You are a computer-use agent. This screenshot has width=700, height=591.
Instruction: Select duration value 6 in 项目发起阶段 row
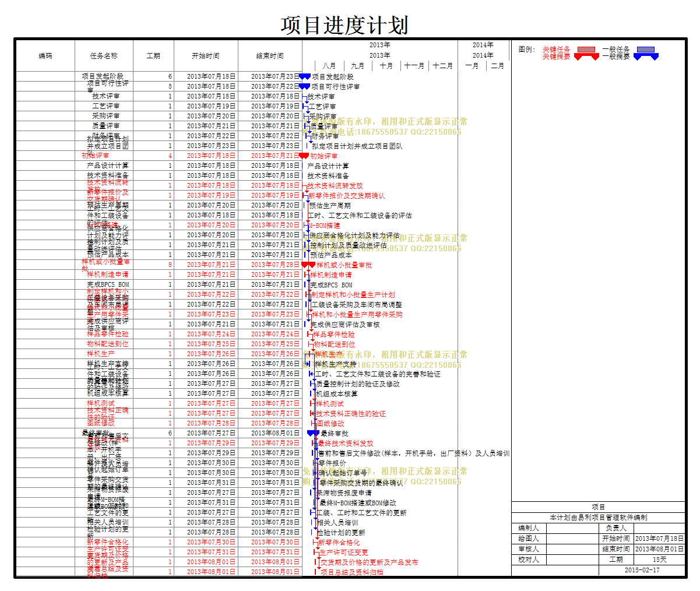pyautogui.click(x=171, y=76)
